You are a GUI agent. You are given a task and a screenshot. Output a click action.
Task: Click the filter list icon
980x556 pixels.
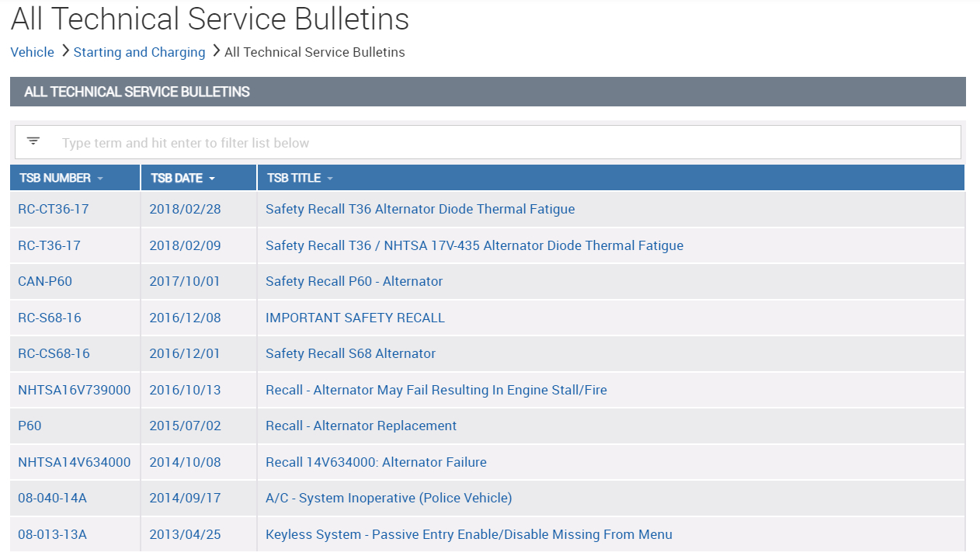[x=33, y=141]
